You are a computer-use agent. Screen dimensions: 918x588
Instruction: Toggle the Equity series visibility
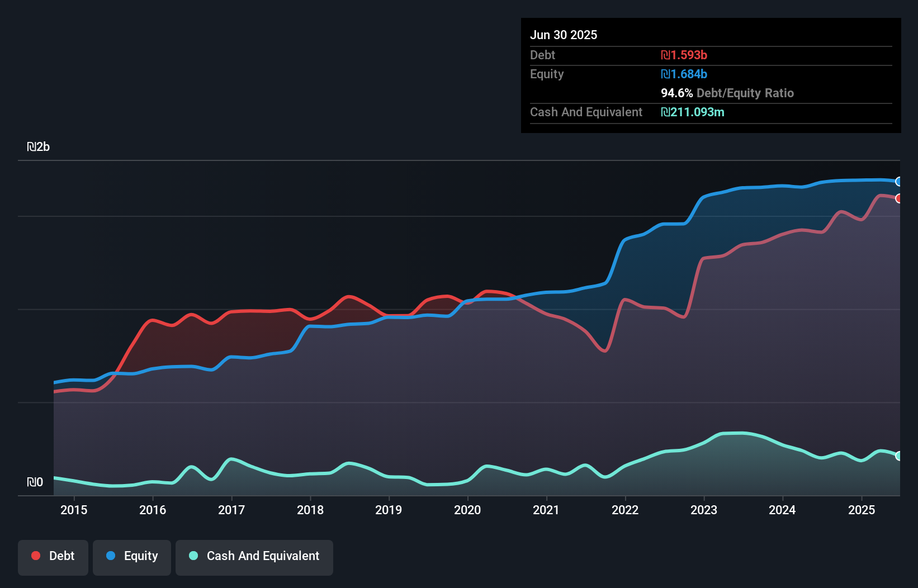pos(132,556)
